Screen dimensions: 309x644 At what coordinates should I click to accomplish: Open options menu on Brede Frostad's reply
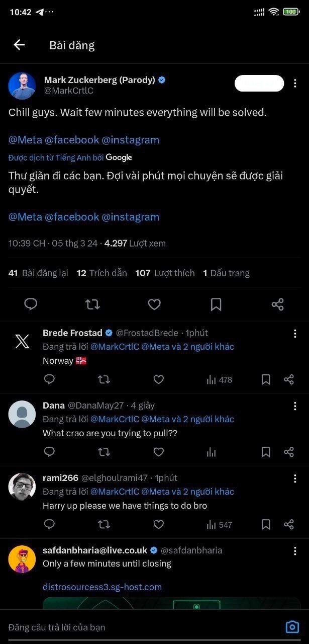295,334
